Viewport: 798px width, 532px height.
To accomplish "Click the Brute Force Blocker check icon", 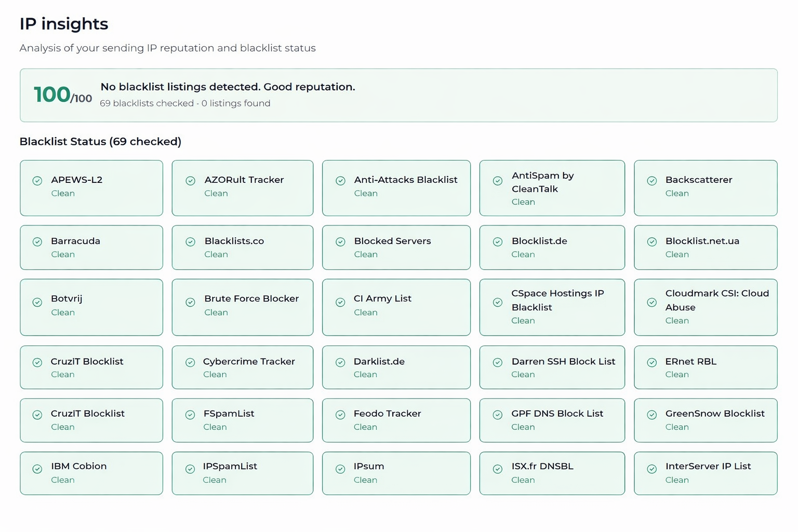I will click(x=191, y=302).
